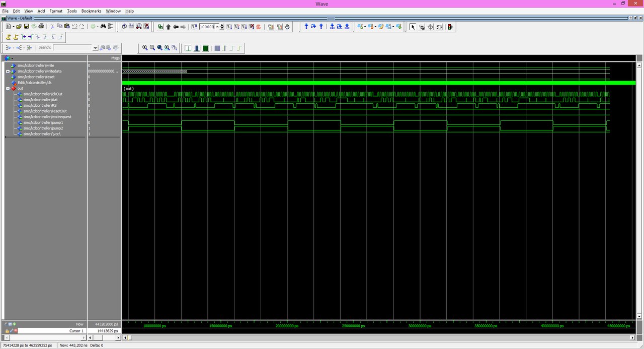Open the Bookmarks menu

click(x=91, y=11)
